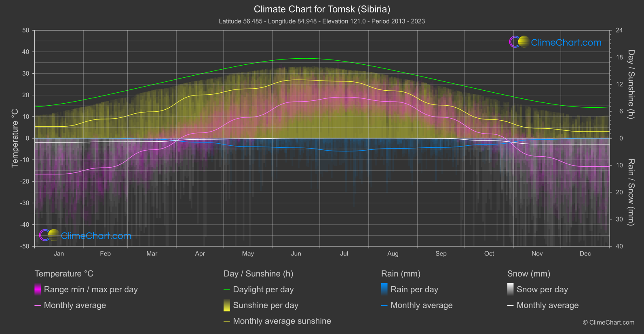This screenshot has height=334, width=644.
Task: Open the ClimeChart.com link top right
Action: 566,43
